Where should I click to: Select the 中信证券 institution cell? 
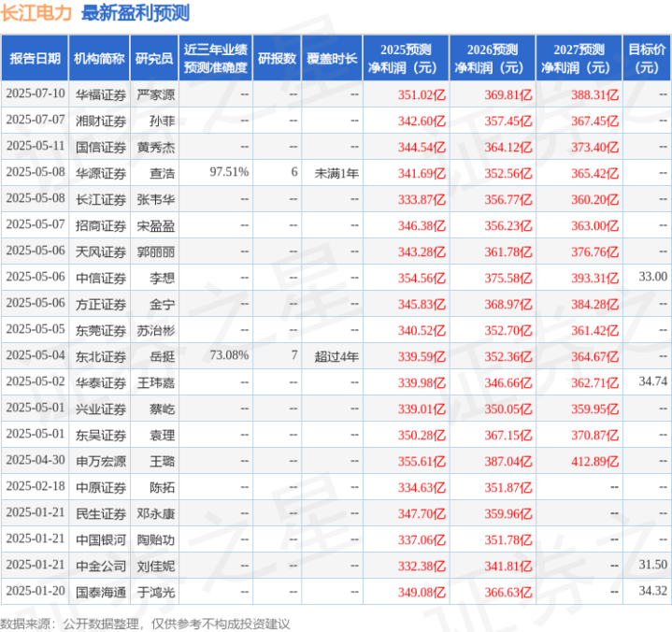[x=101, y=278]
